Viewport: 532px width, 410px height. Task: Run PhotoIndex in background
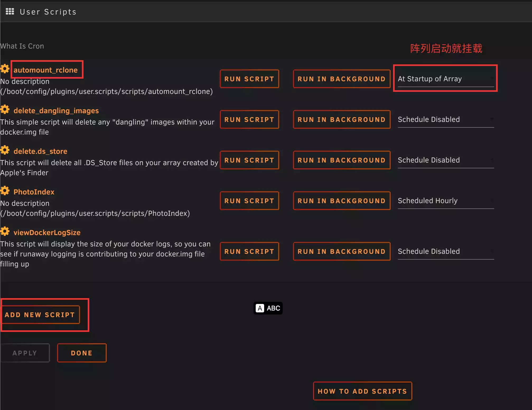click(x=342, y=201)
